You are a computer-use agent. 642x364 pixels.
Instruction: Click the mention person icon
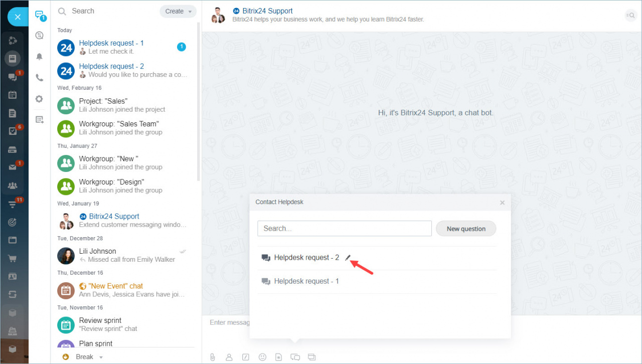[229, 357]
